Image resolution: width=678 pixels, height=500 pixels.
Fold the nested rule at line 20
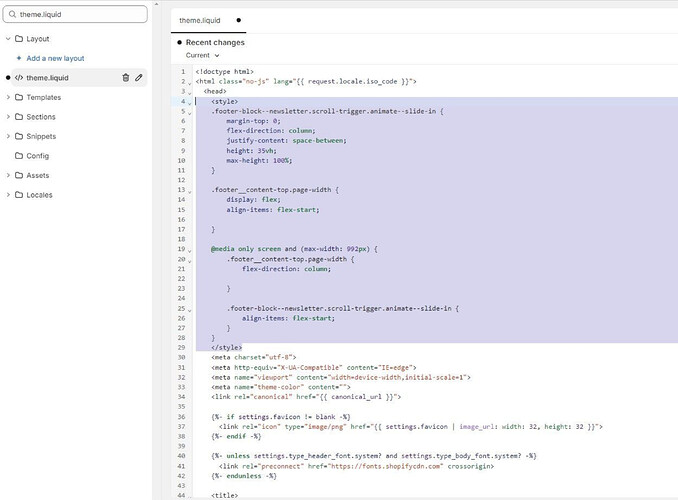pyautogui.click(x=189, y=260)
